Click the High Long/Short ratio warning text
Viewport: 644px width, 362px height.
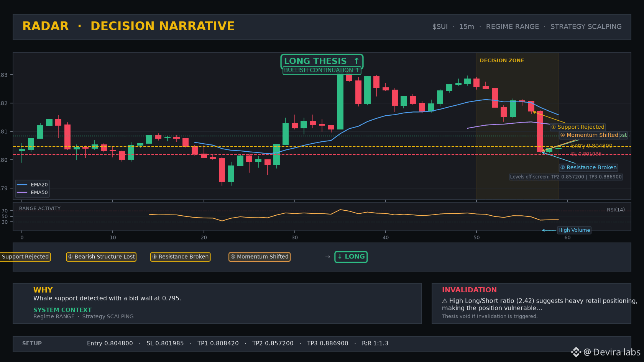540,305
